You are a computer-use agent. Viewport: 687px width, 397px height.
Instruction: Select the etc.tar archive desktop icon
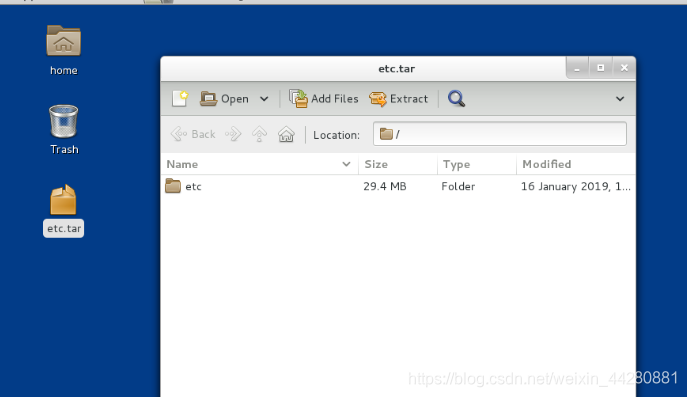(64, 211)
